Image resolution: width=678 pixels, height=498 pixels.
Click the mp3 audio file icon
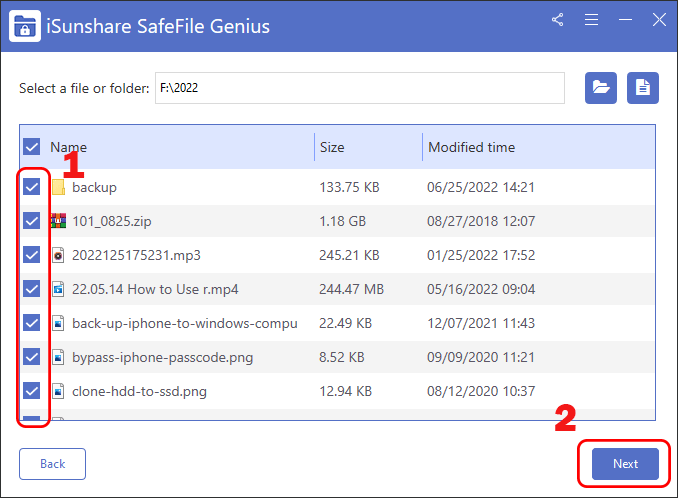58,255
